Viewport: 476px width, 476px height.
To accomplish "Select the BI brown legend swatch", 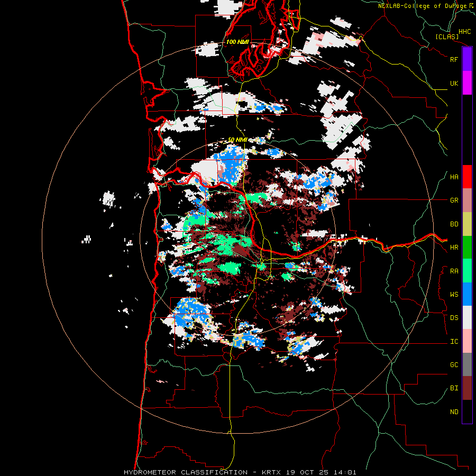I will [467, 388].
